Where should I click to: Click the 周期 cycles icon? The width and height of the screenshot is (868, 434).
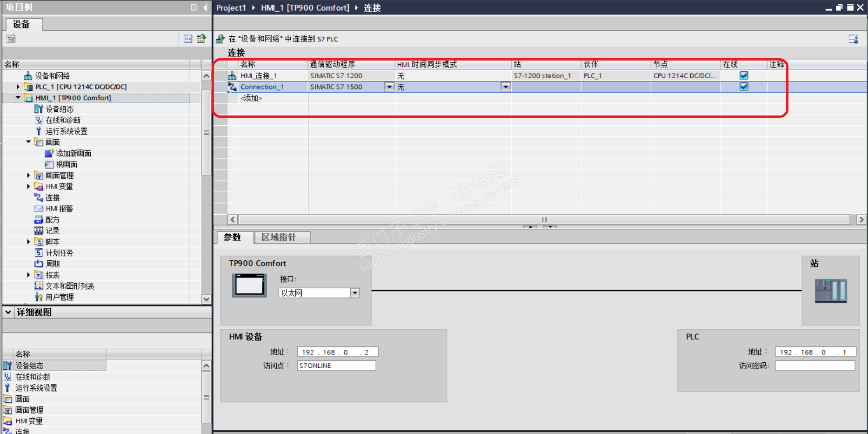(x=39, y=264)
